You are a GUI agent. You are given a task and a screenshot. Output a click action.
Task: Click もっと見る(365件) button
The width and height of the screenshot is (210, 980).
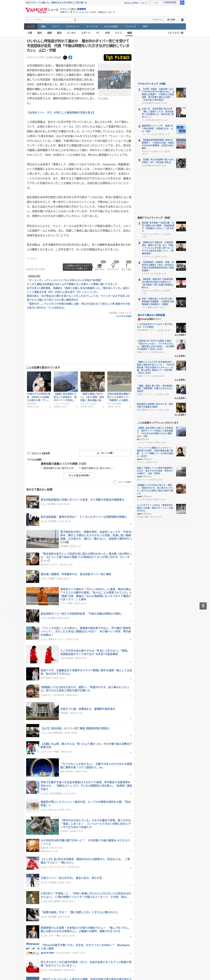click(x=79, y=475)
